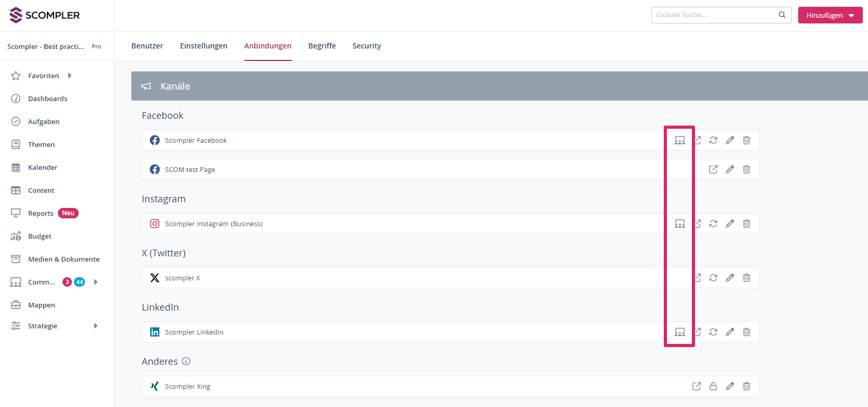Expand the Strategie submenu arrow

pyautogui.click(x=96, y=326)
